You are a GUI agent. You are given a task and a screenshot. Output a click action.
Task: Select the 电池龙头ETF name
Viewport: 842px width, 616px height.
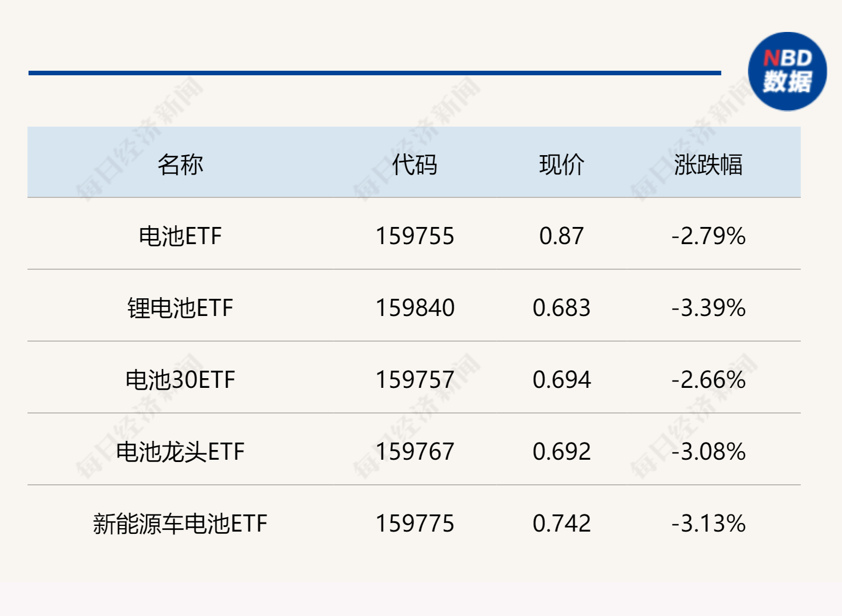[180, 452]
